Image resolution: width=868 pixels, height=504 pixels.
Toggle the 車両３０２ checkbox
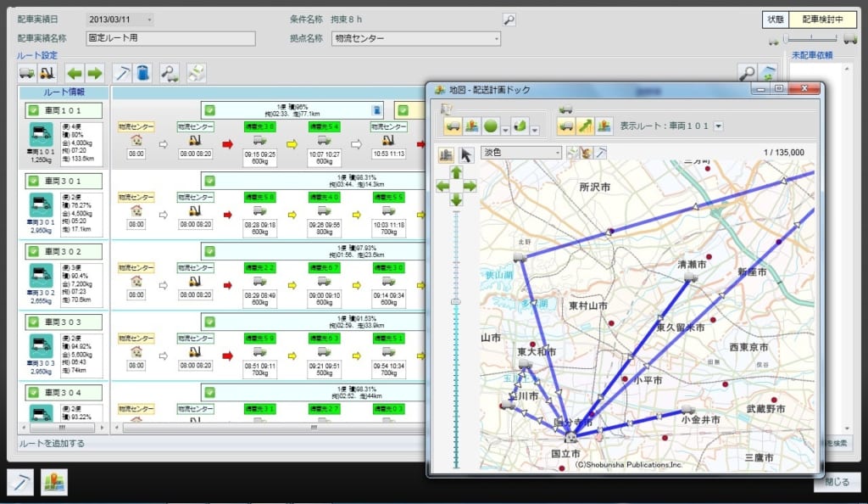click(x=33, y=251)
